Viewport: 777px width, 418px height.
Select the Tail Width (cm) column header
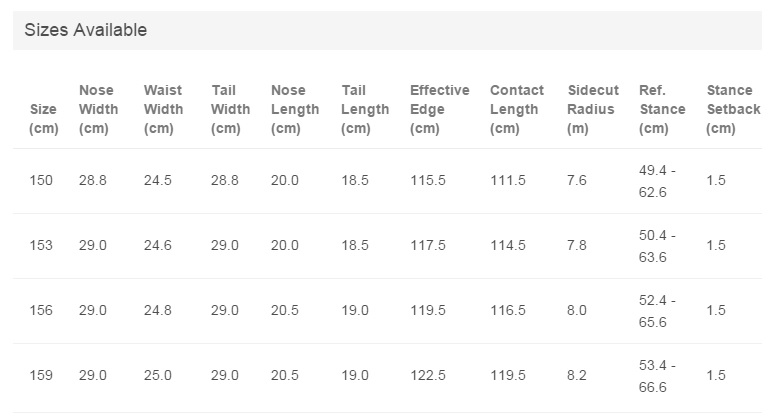click(230, 109)
